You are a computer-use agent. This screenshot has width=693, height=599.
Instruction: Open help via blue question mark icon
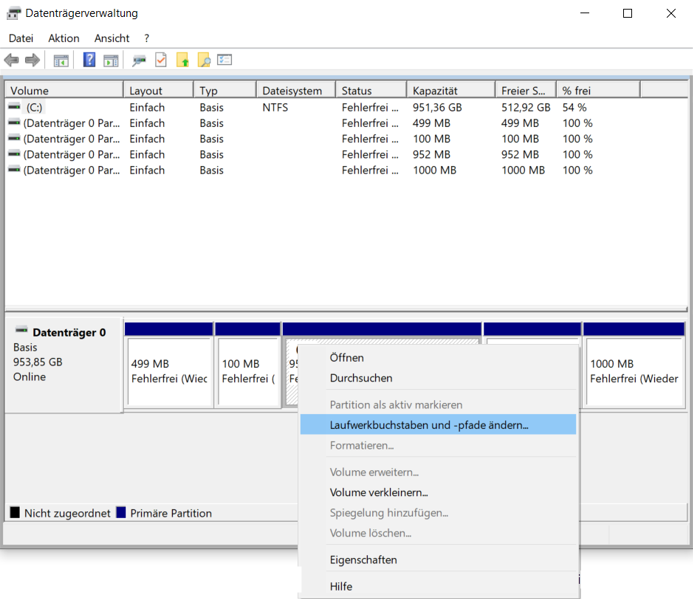89,60
